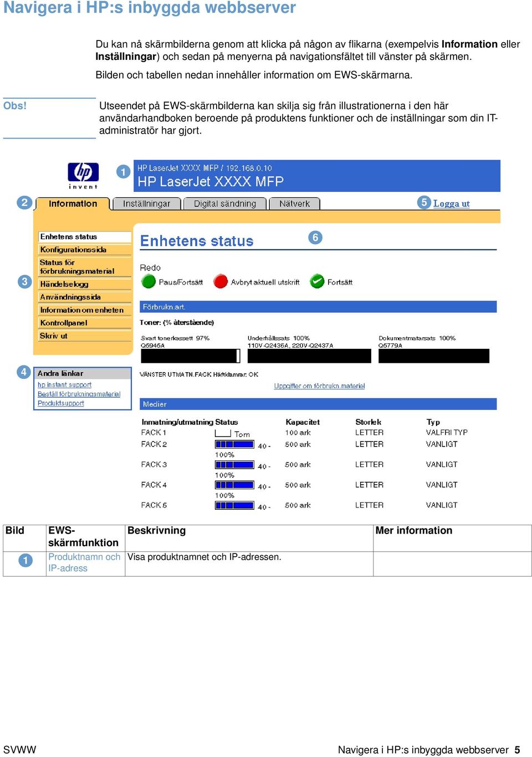Open the Produktsupport link

(x=61, y=403)
